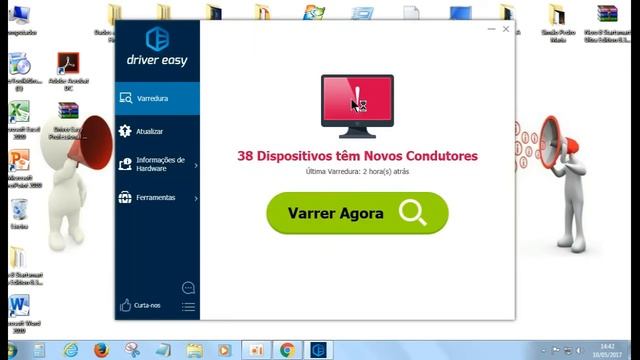This screenshot has width=640, height=360.
Task: Close the Driver Easy window
Action: point(506,29)
